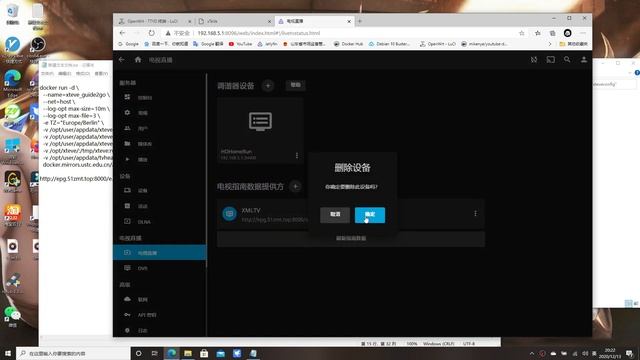Open API 密钥 keys in sidebar

160,315
